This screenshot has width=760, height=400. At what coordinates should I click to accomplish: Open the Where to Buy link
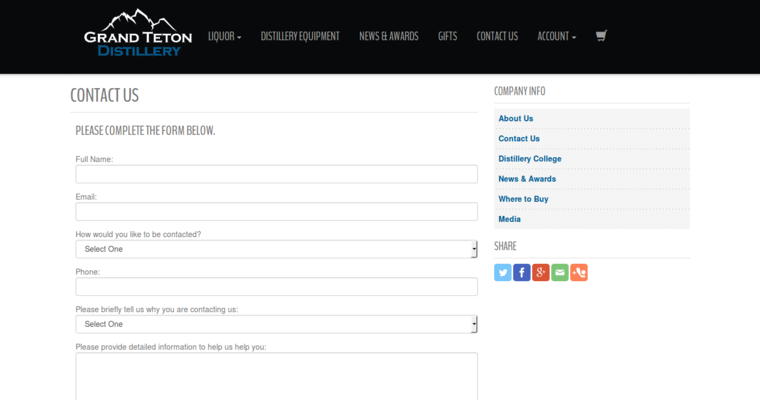pos(523,199)
